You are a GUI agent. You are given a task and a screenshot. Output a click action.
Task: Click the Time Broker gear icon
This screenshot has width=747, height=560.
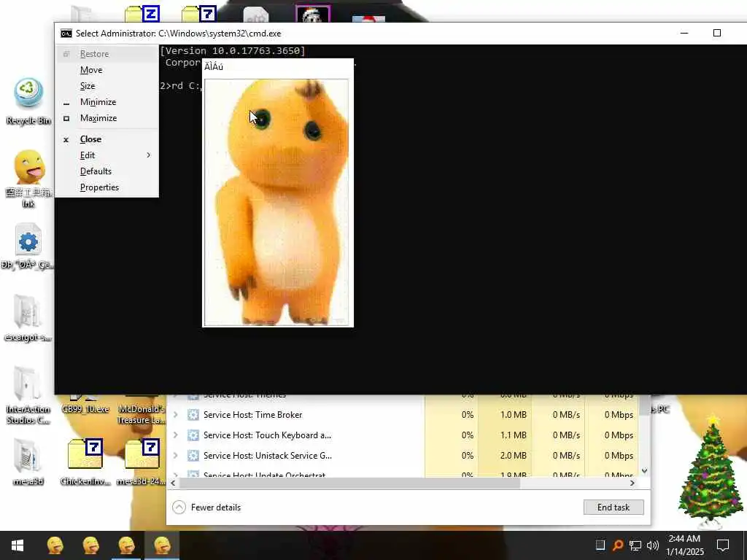(193, 415)
